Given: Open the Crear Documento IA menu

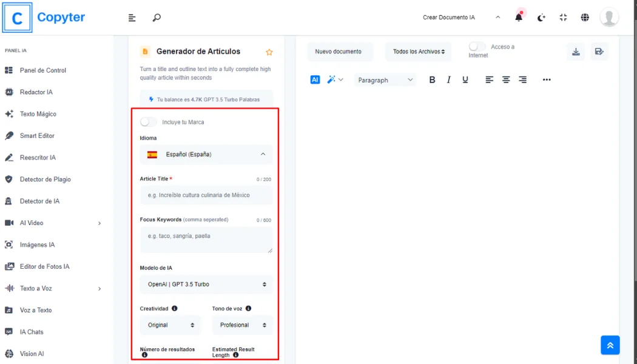Looking at the screenshot, I should [449, 18].
